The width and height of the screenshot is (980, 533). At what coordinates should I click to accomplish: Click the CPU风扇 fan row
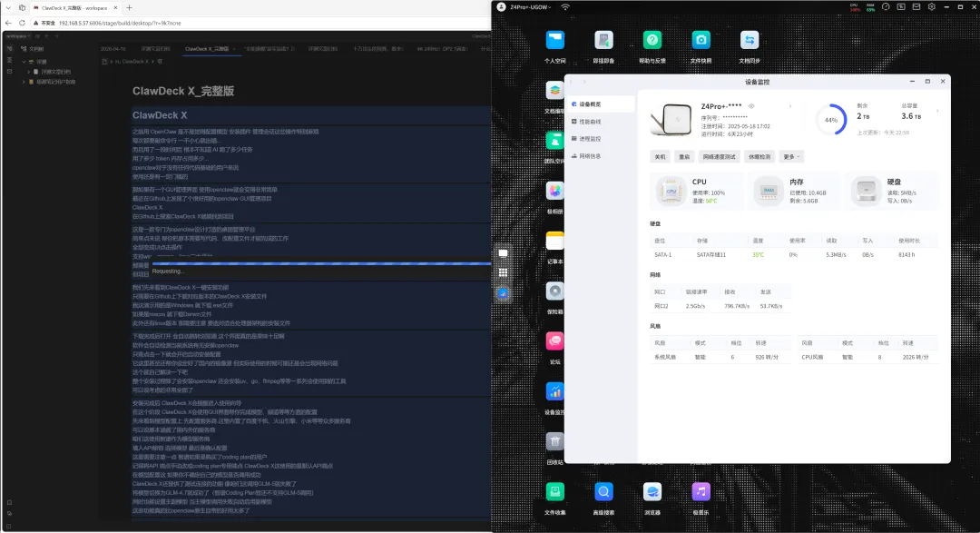(867, 357)
